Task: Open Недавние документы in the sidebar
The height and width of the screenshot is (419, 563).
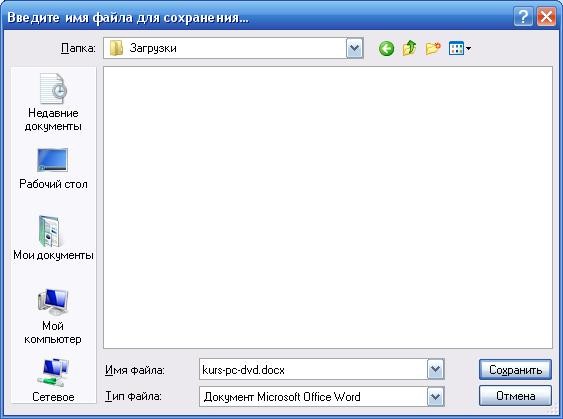Action: coord(53,102)
